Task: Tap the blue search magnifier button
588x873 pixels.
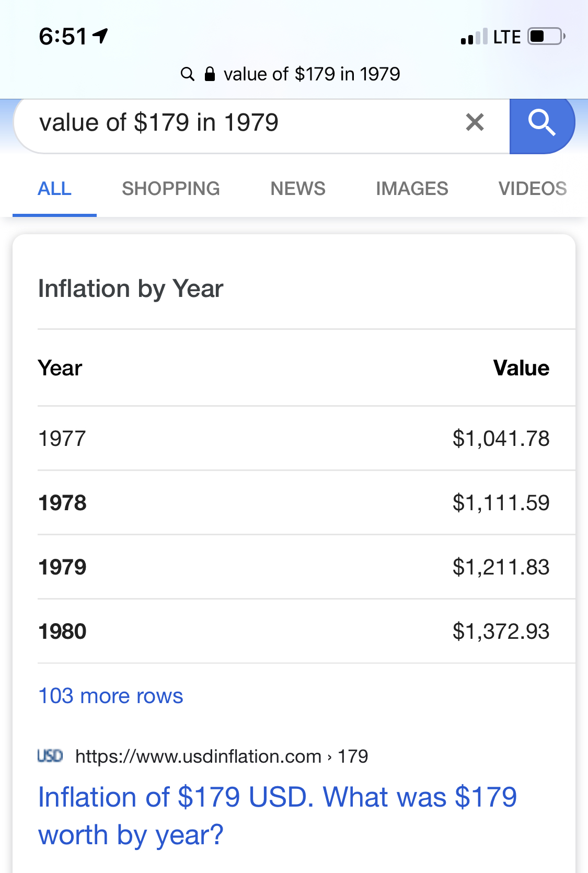Action: (542, 123)
